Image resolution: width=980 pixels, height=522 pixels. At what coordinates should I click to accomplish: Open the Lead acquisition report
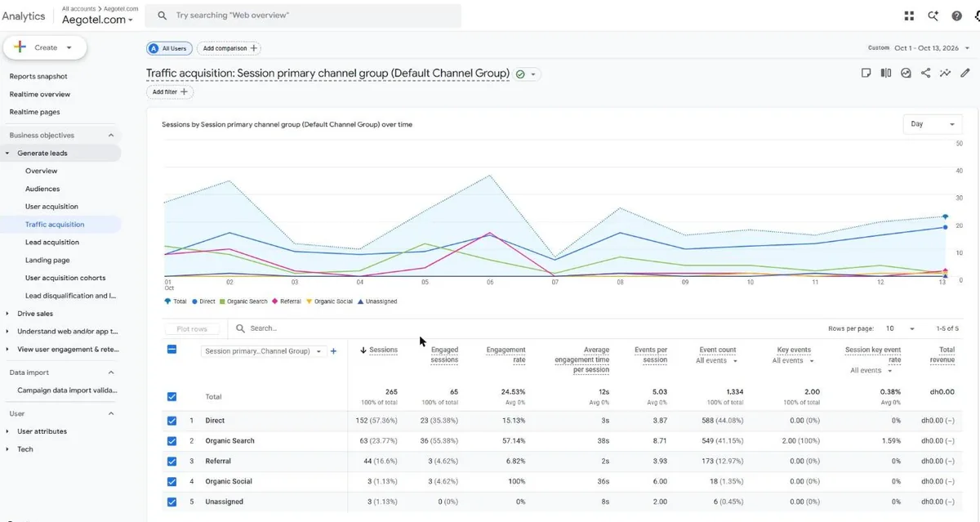click(x=52, y=243)
